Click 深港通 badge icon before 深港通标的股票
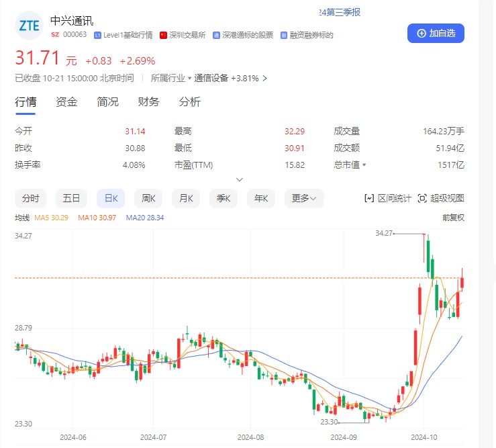 point(216,35)
